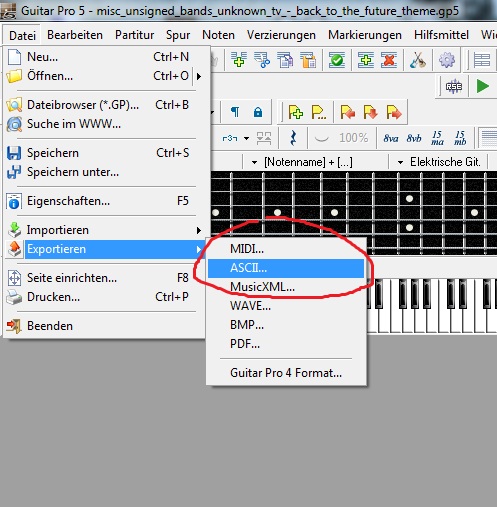Expand the Notenname display dropdown arrow
The width and height of the screenshot is (497, 507).
pos(254,163)
